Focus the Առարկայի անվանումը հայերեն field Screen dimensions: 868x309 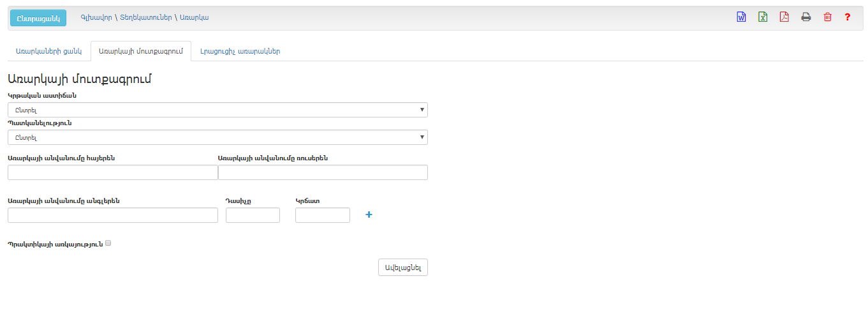tap(113, 172)
